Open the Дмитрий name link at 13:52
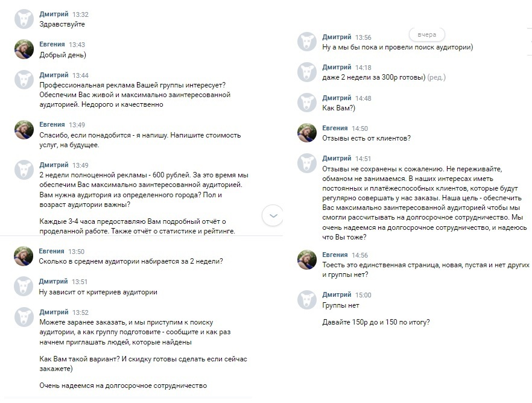This screenshot has width=532, height=403. pos(54,312)
